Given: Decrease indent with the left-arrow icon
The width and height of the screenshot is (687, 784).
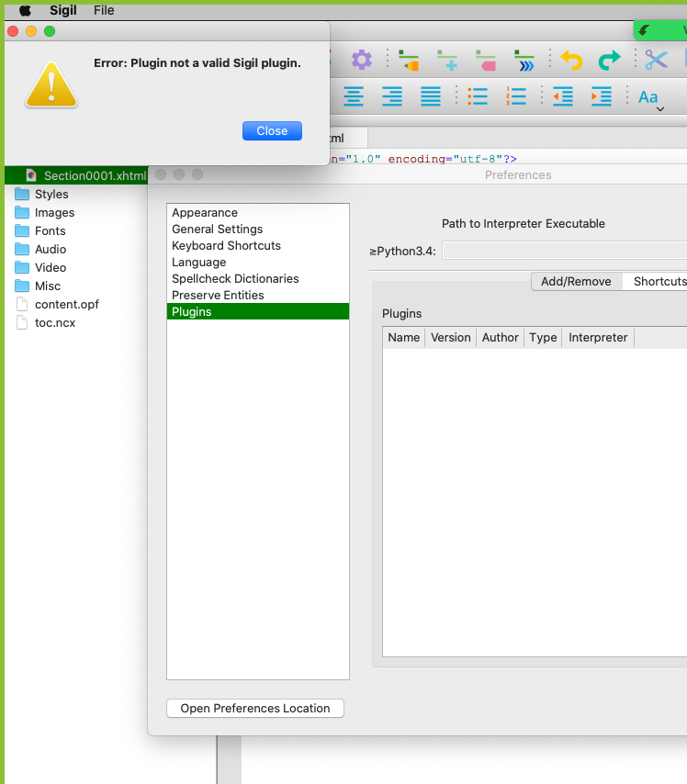Looking at the screenshot, I should click(563, 96).
